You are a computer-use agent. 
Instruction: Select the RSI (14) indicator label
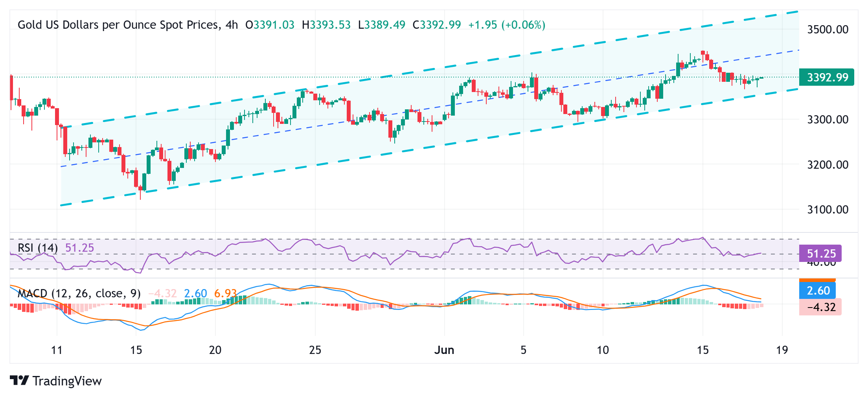coord(38,248)
